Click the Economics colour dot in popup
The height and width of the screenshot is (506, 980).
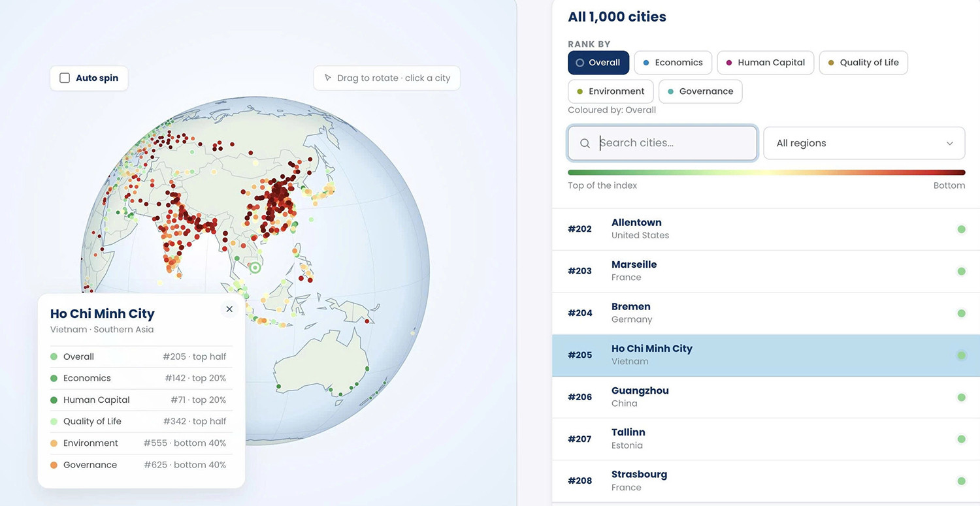pos(54,378)
